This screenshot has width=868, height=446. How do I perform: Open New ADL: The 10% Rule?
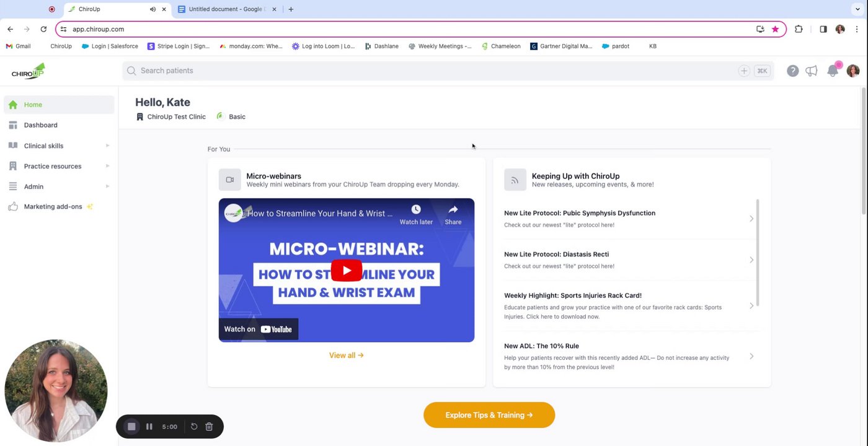629,356
